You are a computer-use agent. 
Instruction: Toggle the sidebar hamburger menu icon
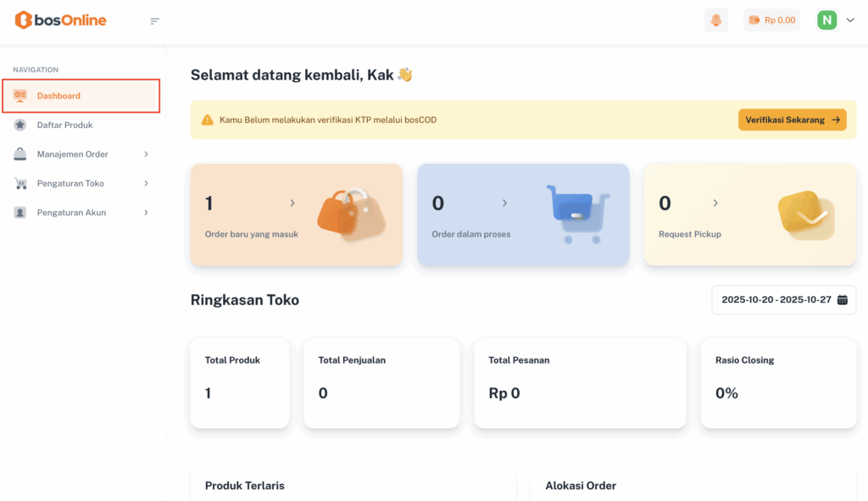click(x=155, y=21)
